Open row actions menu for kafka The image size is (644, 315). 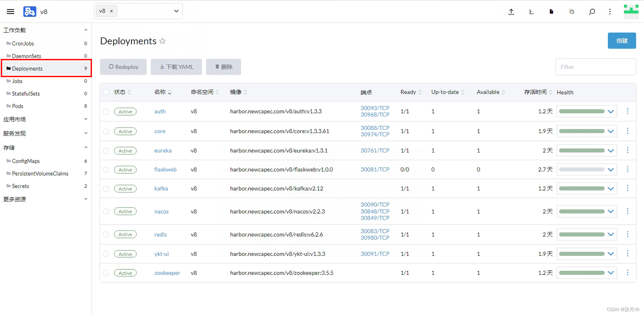click(627, 188)
